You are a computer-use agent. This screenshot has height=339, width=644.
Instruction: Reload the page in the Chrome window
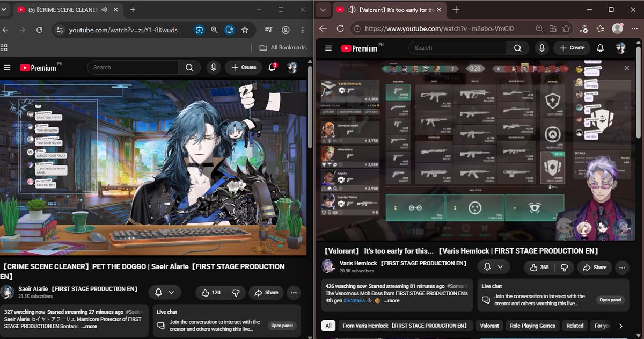39,30
